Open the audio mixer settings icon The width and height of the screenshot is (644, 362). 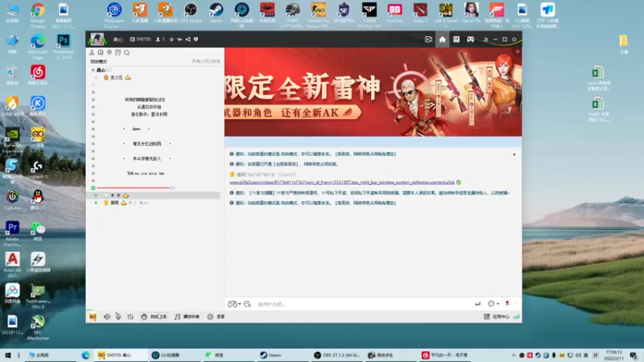[130, 317]
